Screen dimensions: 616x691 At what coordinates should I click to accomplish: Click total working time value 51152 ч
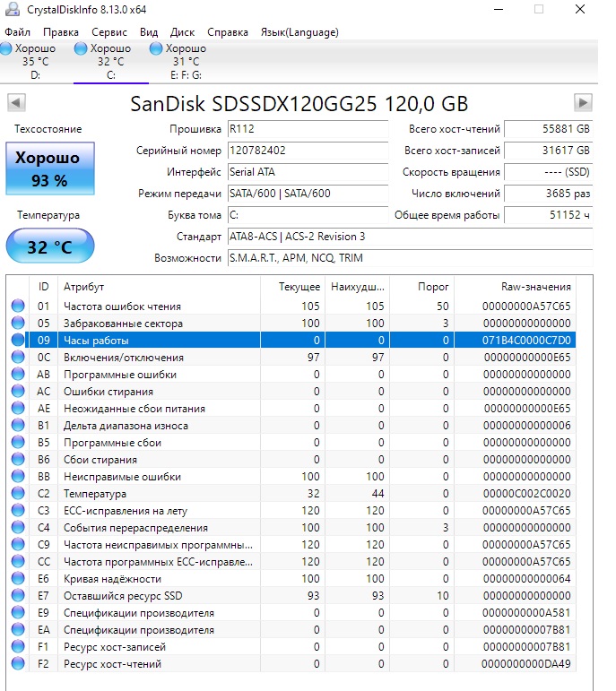tap(548, 215)
